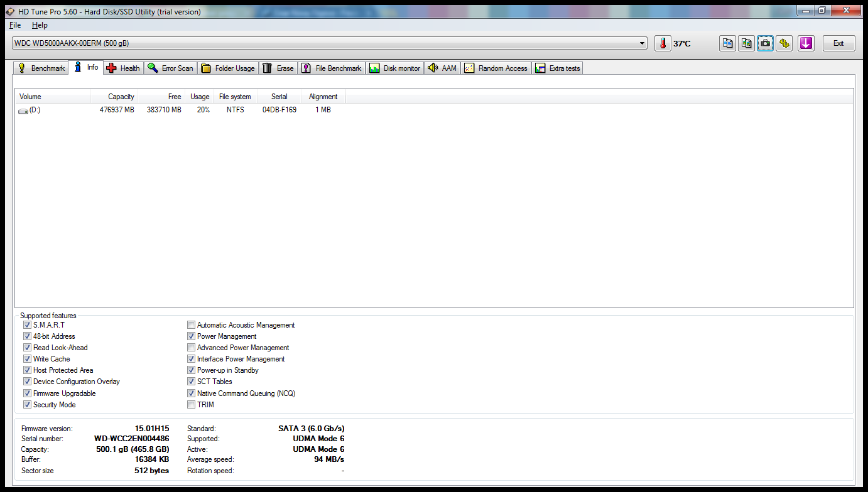The image size is (868, 492).
Task: Click the D: drive volume icon
Action: [x=23, y=110]
